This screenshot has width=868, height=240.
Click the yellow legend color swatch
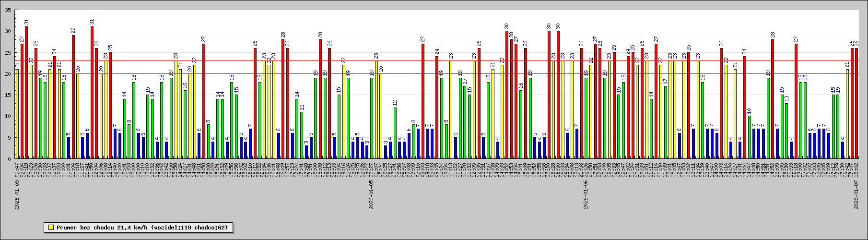pos(50,228)
